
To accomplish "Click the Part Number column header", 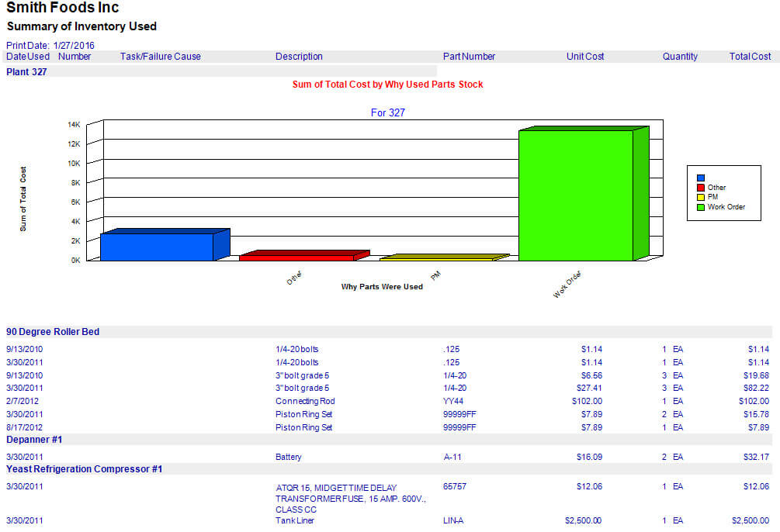I will click(x=469, y=57).
